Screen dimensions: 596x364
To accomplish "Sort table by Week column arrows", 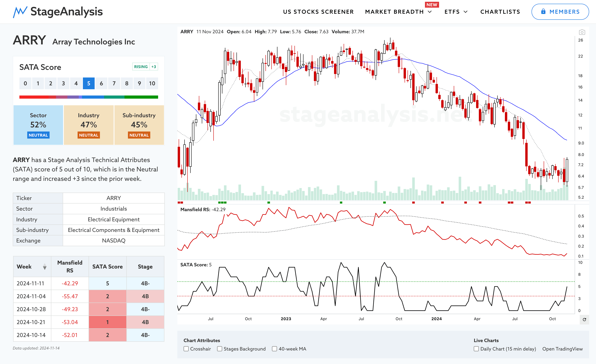I will 45,267.
